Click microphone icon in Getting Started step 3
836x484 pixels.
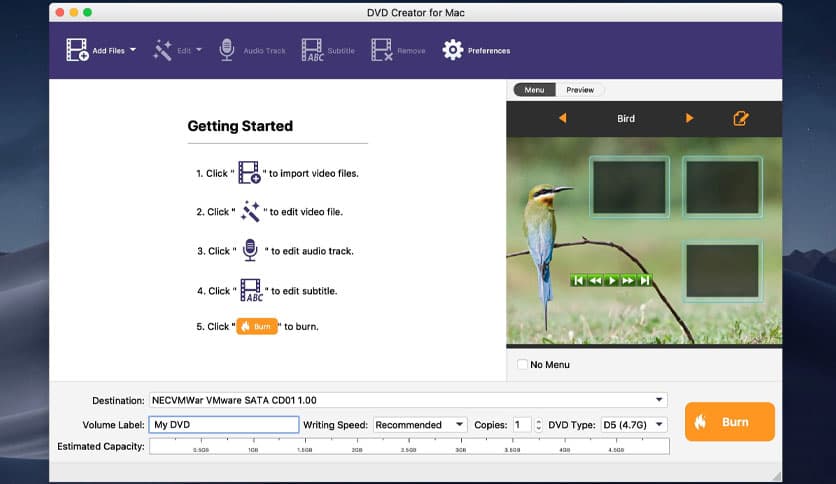click(x=250, y=250)
